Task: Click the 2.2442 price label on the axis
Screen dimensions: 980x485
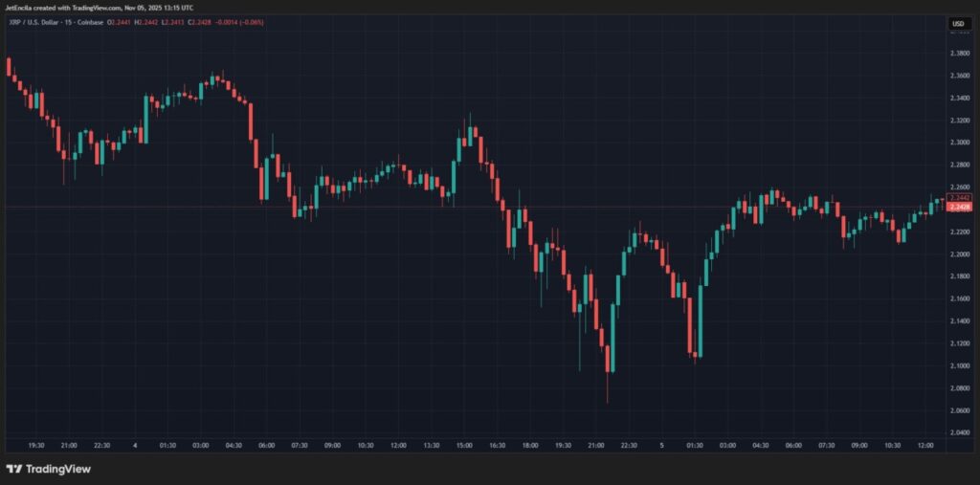Action: click(x=958, y=198)
